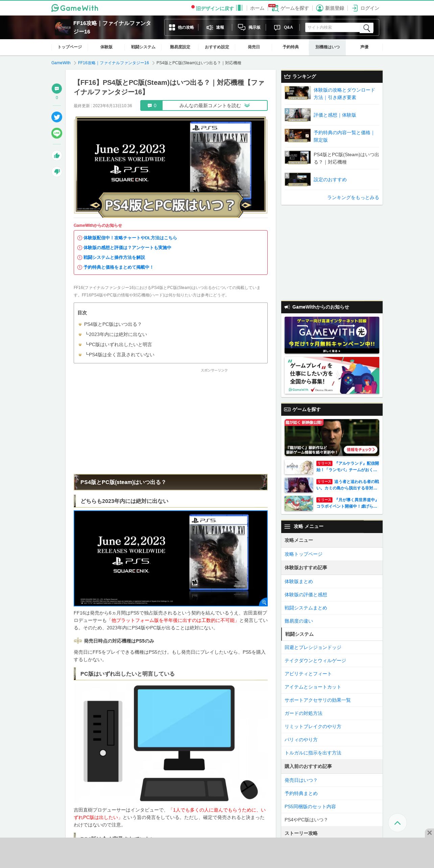This screenshot has width=434, height=868.
Task: Jump to PS4版は全く言及されていない in contents
Action: (x=120, y=355)
